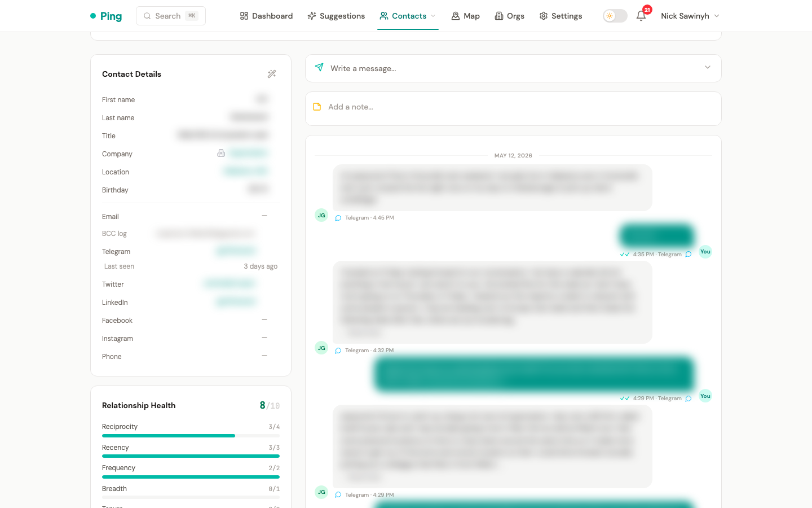812x508 pixels.
Task: Click the magic wand edit icon in Contact Details
Action: click(x=272, y=74)
